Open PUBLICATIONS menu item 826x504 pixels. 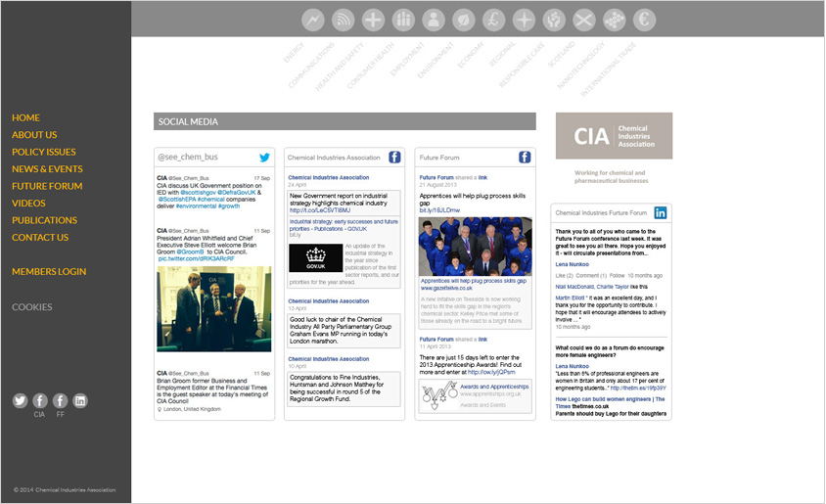coord(44,220)
